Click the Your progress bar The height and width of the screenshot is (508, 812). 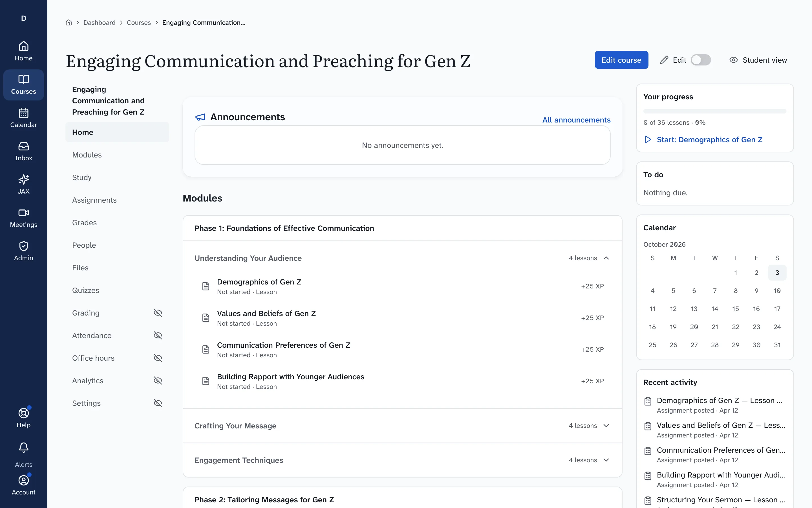click(x=715, y=111)
